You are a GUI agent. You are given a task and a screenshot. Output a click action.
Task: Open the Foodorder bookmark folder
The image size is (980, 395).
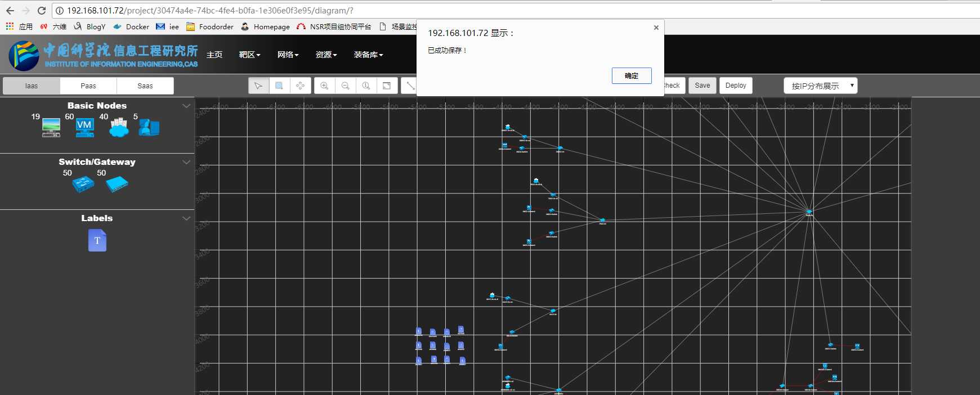point(210,26)
